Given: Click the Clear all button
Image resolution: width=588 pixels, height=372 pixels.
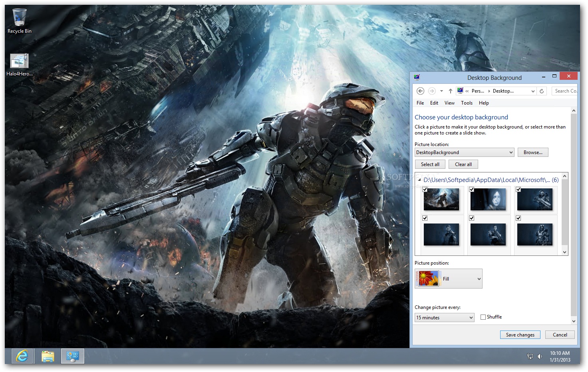Looking at the screenshot, I should click(463, 164).
